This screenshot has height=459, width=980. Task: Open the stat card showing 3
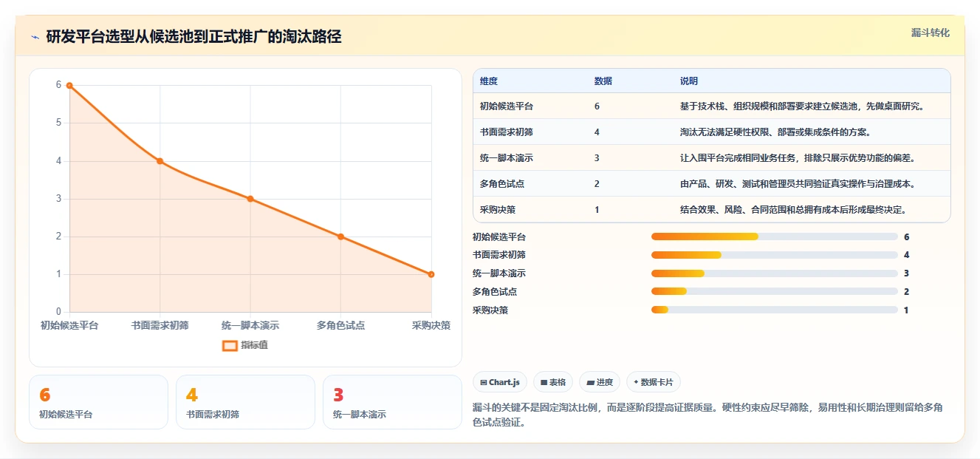coord(392,402)
